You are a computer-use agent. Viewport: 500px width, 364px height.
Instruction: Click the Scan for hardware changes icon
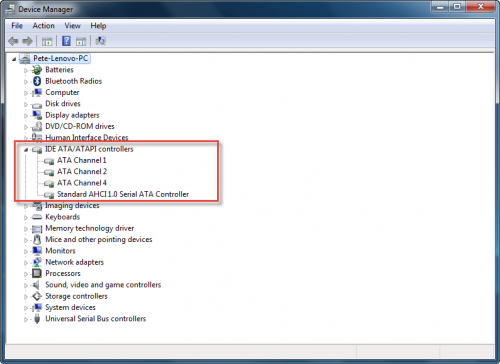[x=100, y=41]
